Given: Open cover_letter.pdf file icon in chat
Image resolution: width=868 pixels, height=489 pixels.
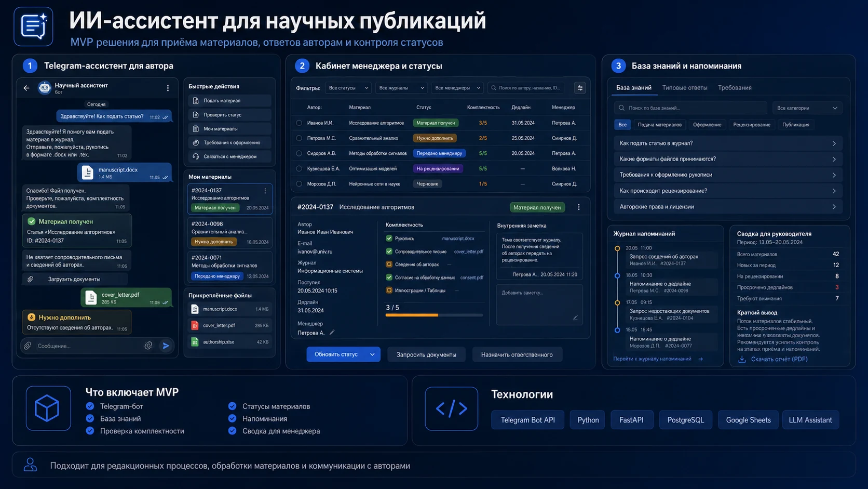Looking at the screenshot, I should 91,297.
